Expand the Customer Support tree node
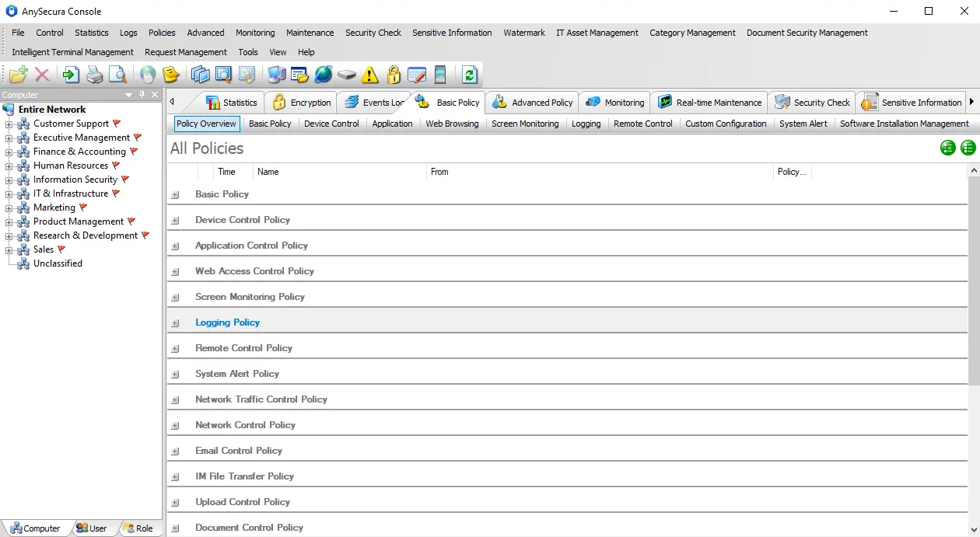Image resolution: width=980 pixels, height=537 pixels. pos(9,124)
